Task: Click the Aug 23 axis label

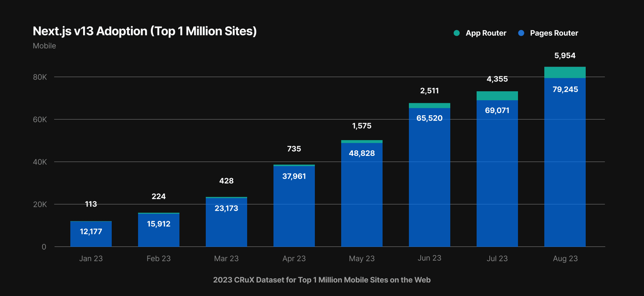Action: point(565,258)
